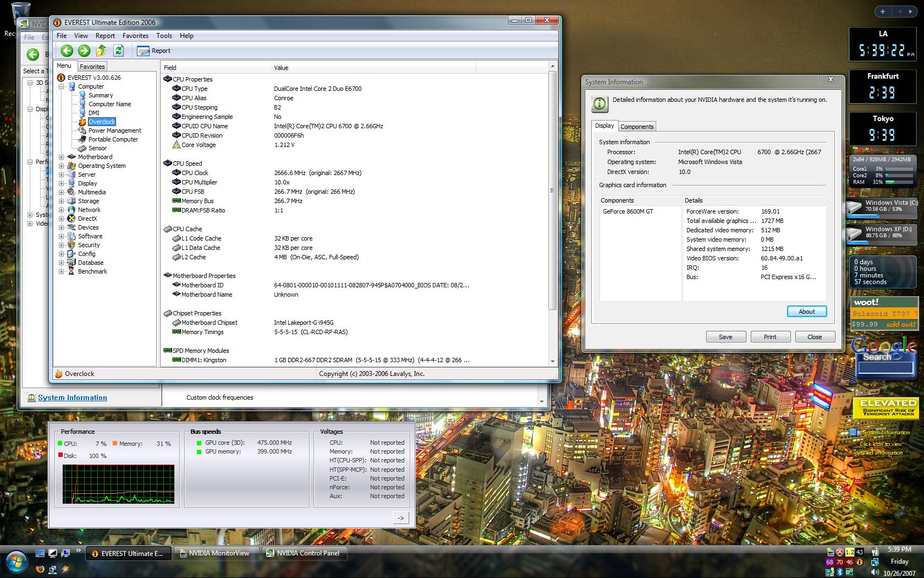924x578 pixels.
Task: Click the About button
Action: coord(807,312)
